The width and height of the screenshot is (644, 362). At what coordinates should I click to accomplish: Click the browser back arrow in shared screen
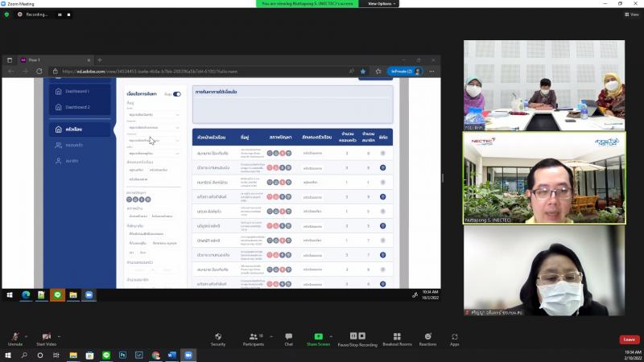point(11,71)
